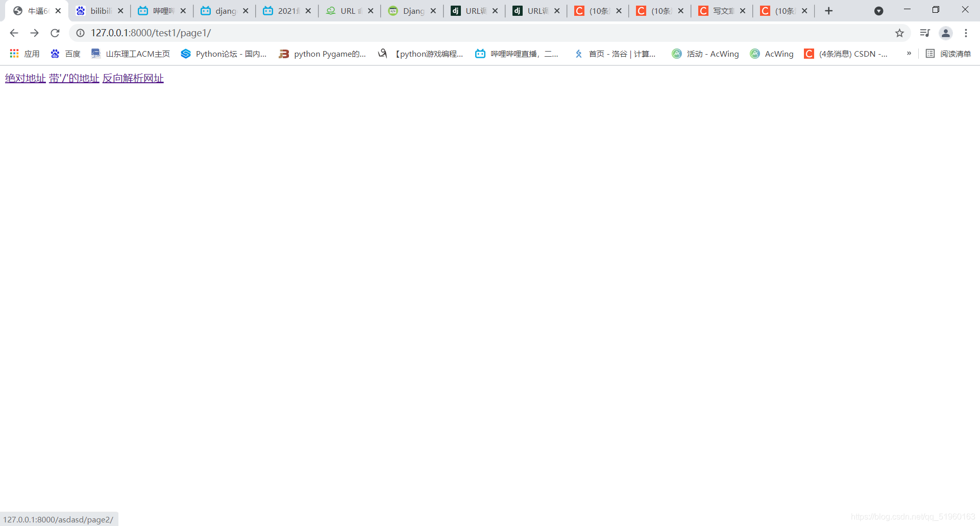
Task: Bookmark this page with the star icon
Action: 899,33
